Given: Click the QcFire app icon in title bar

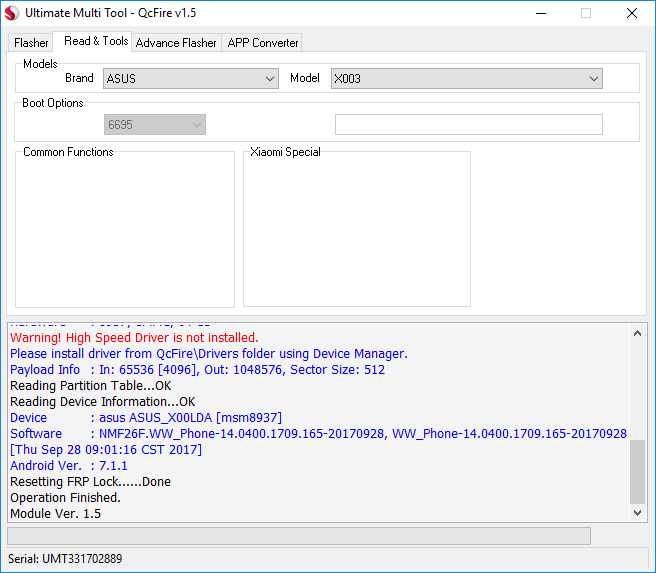Looking at the screenshot, I should pos(12,13).
